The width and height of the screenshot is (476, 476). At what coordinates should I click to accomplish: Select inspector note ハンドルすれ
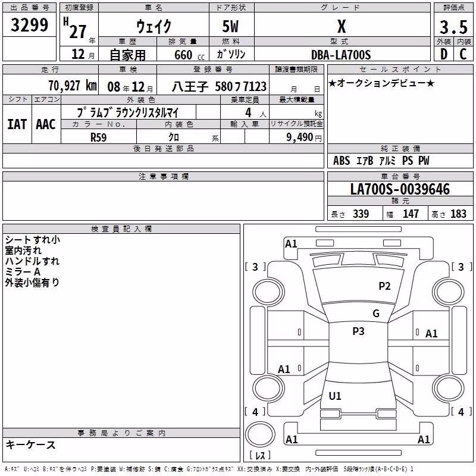point(32,261)
